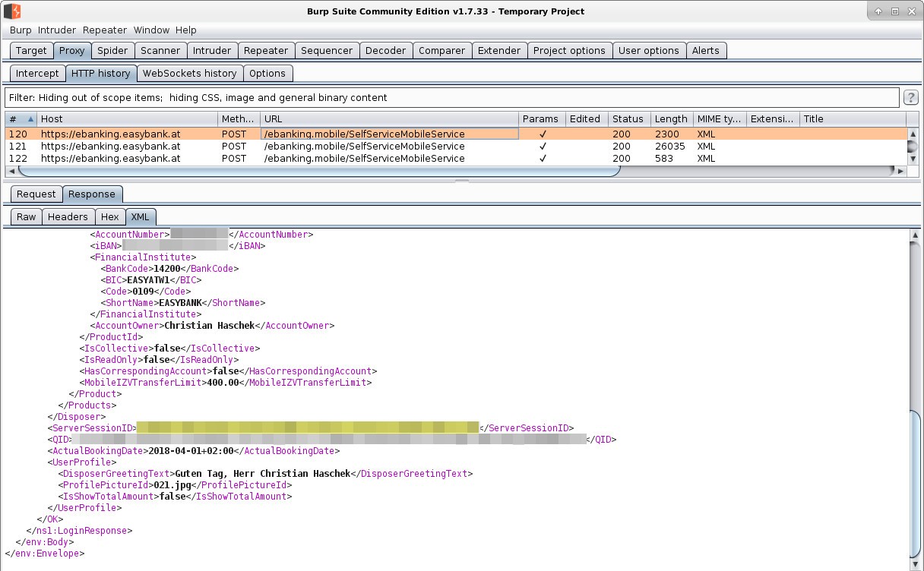The image size is (924, 571).
Task: Click the XML pane scrollbar up arrow
Action: 914,235
